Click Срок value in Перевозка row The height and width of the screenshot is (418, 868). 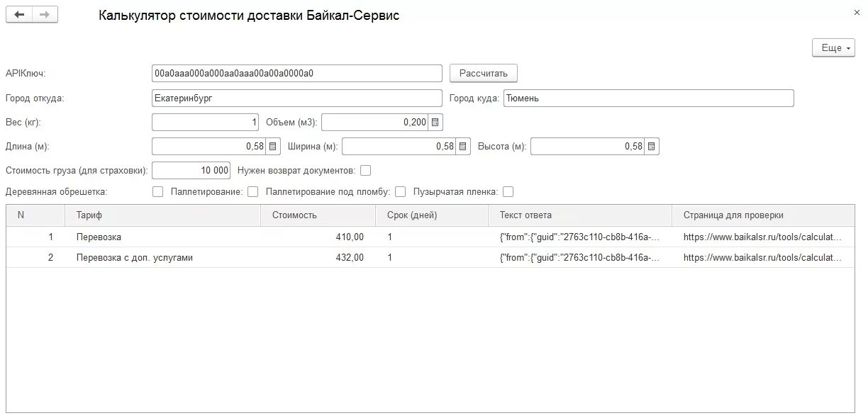coord(433,237)
